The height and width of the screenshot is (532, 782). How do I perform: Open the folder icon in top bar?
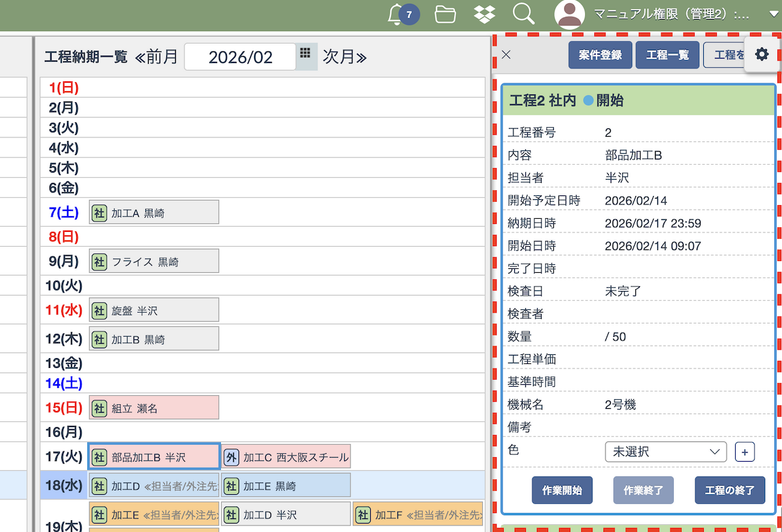click(445, 14)
